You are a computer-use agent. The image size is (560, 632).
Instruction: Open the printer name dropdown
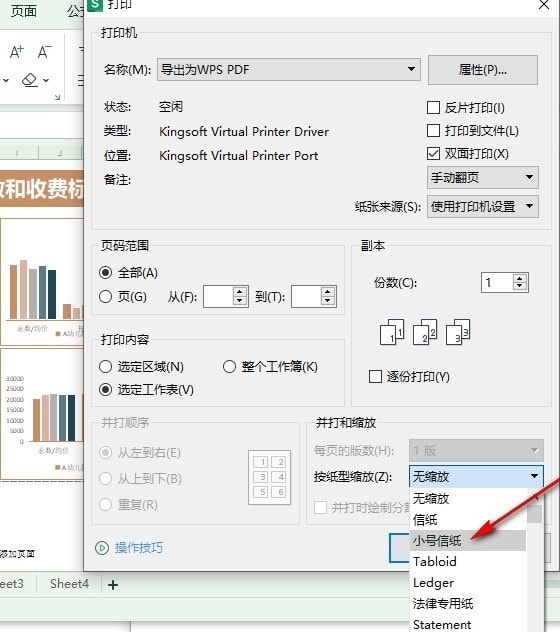289,69
